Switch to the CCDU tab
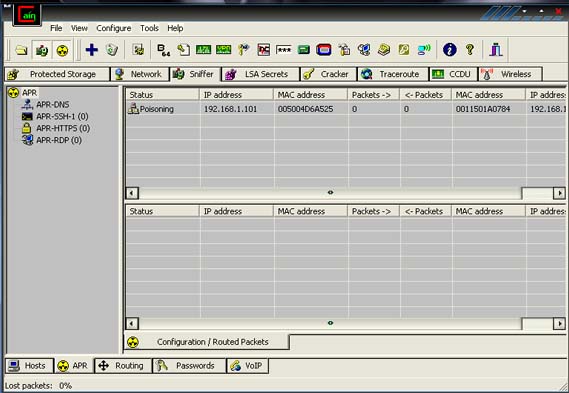The height and width of the screenshot is (393, 569). [453, 74]
